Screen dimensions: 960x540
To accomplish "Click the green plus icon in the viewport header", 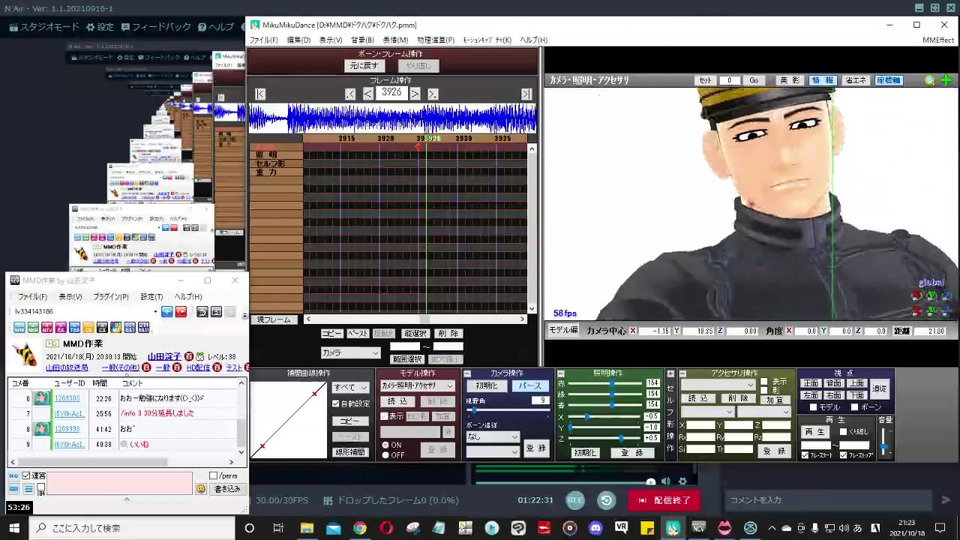I will pyautogui.click(x=946, y=80).
